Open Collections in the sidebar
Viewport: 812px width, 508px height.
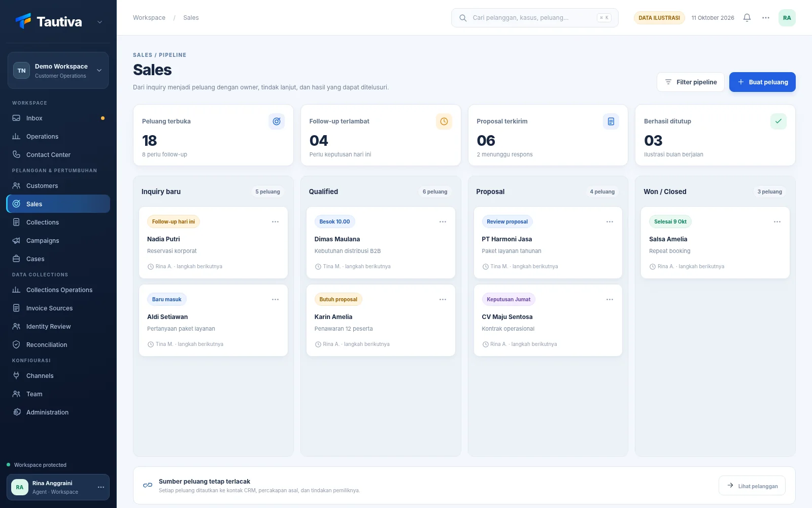(x=58, y=223)
